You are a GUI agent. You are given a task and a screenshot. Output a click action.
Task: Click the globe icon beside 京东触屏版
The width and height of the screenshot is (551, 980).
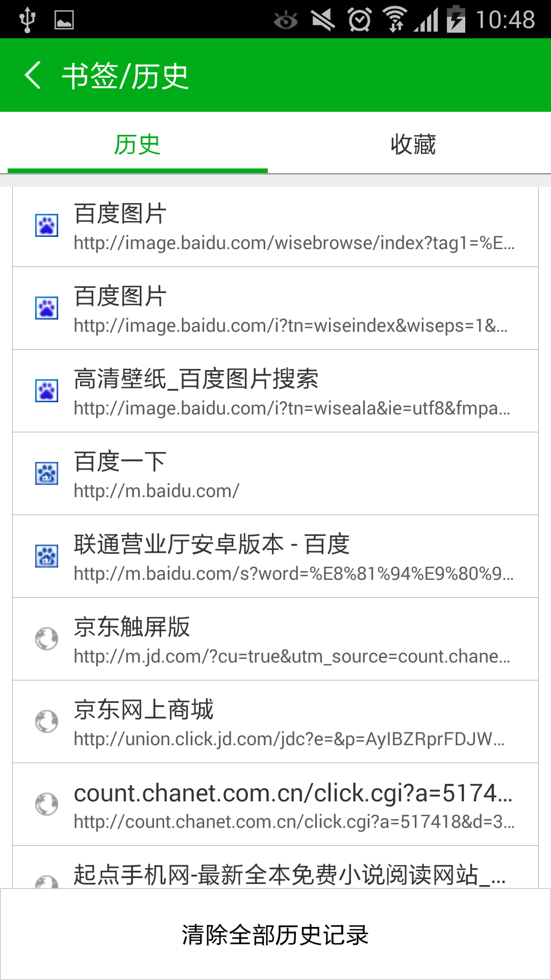click(46, 639)
